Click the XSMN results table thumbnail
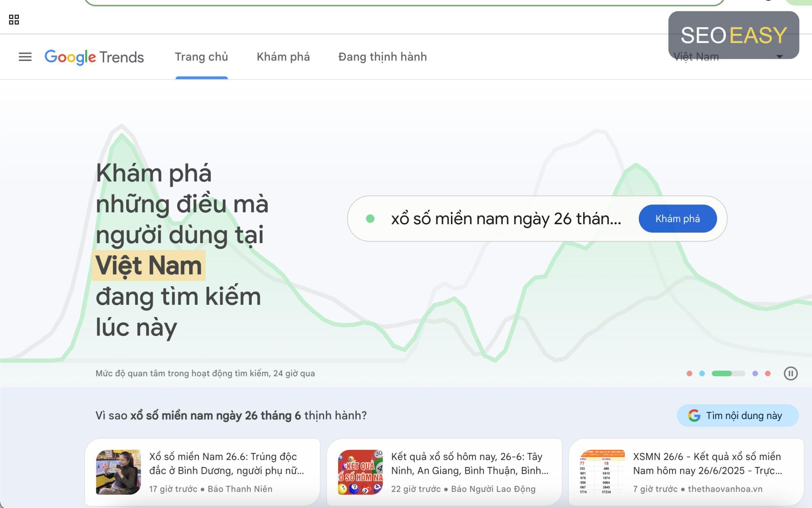The image size is (812, 508). coord(602,472)
